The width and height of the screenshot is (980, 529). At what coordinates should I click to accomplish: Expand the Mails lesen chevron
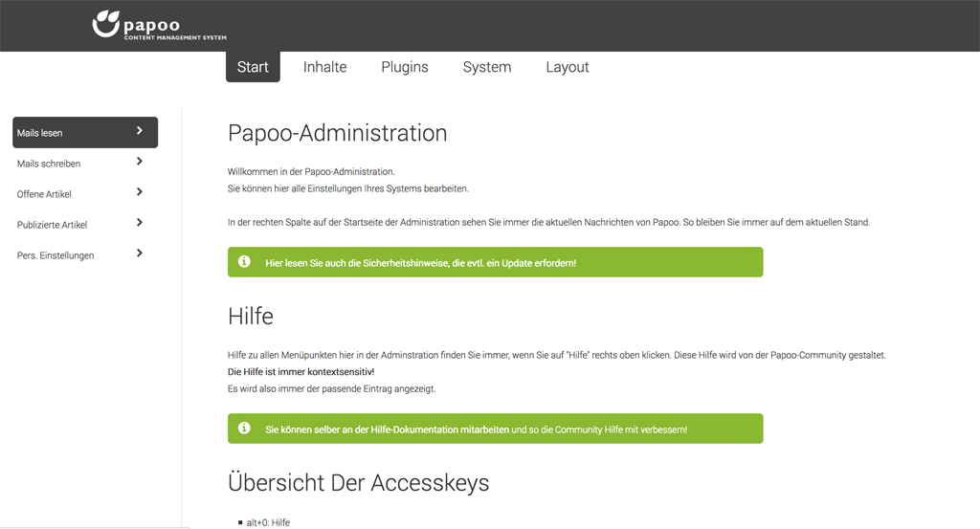coord(140,130)
